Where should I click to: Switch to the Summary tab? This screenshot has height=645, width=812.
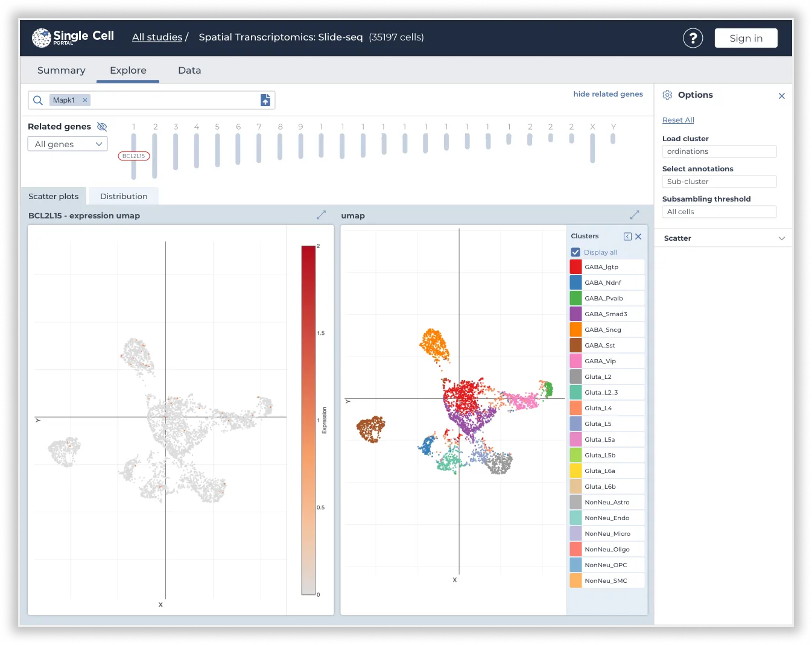(62, 70)
